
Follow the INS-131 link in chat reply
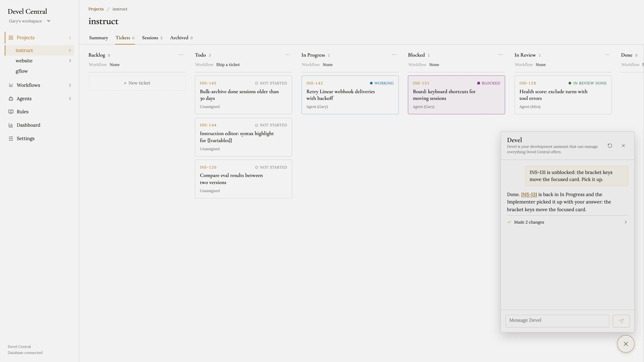[529, 194]
